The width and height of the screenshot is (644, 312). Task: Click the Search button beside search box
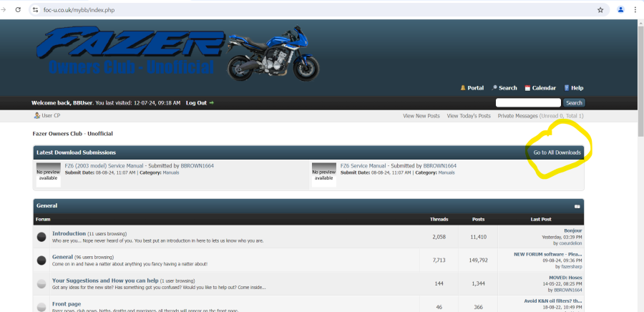(574, 102)
